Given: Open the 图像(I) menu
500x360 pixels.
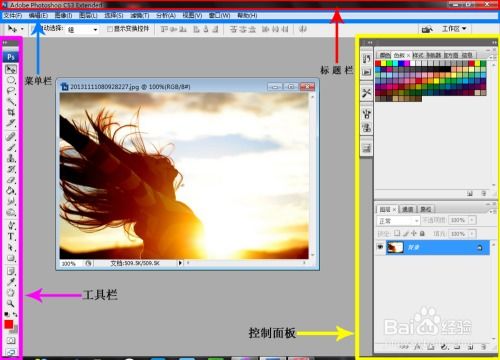Looking at the screenshot, I should point(63,15).
